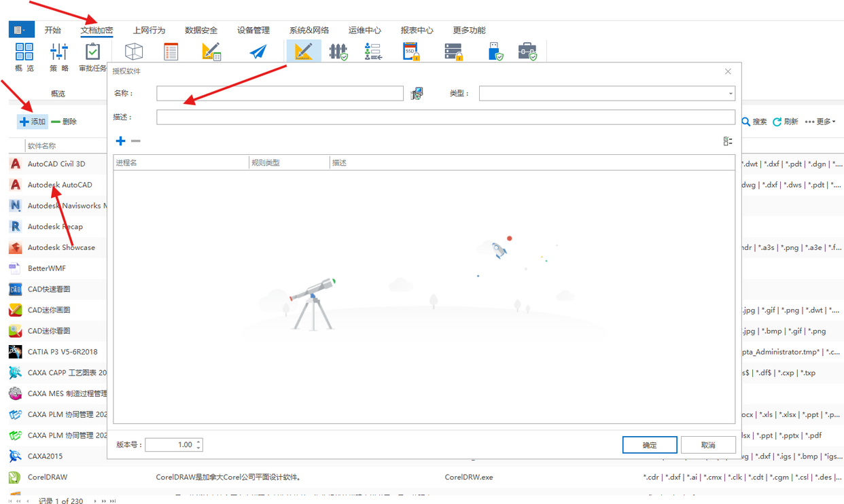Select Autodesk AutoCAD in software list
This screenshot has width=844, height=504.
pyautogui.click(x=60, y=185)
